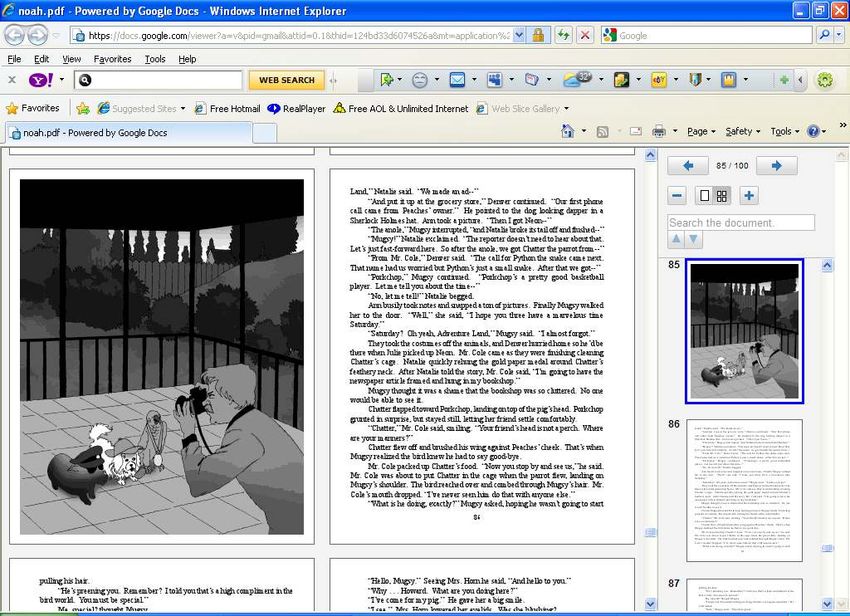This screenshot has width=850, height=616.
Task: Click the green plus add-button icon
Action: [784, 80]
